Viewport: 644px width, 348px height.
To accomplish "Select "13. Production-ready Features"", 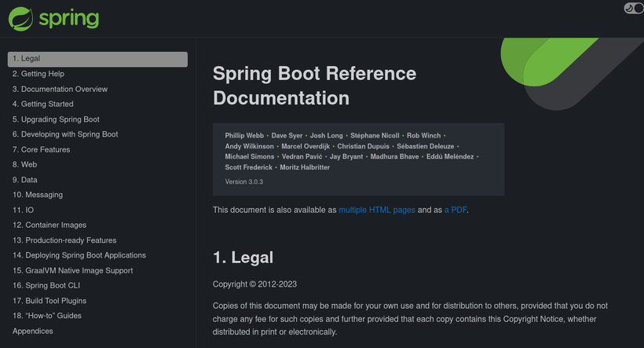I will click(64, 240).
